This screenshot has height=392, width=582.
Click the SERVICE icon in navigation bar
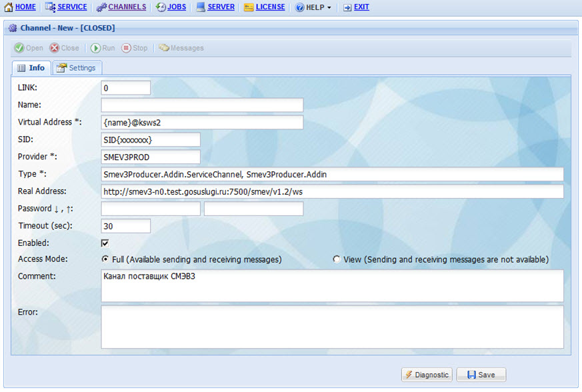pos(51,7)
